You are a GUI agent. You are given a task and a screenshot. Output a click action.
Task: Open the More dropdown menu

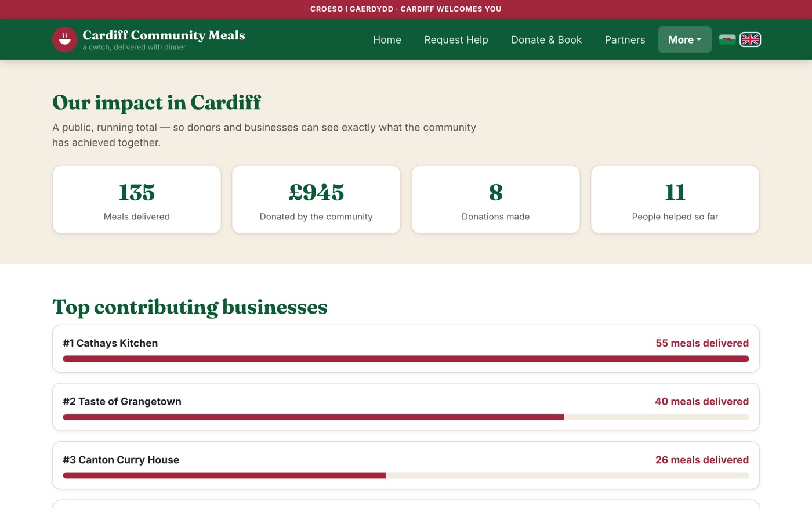click(684, 39)
